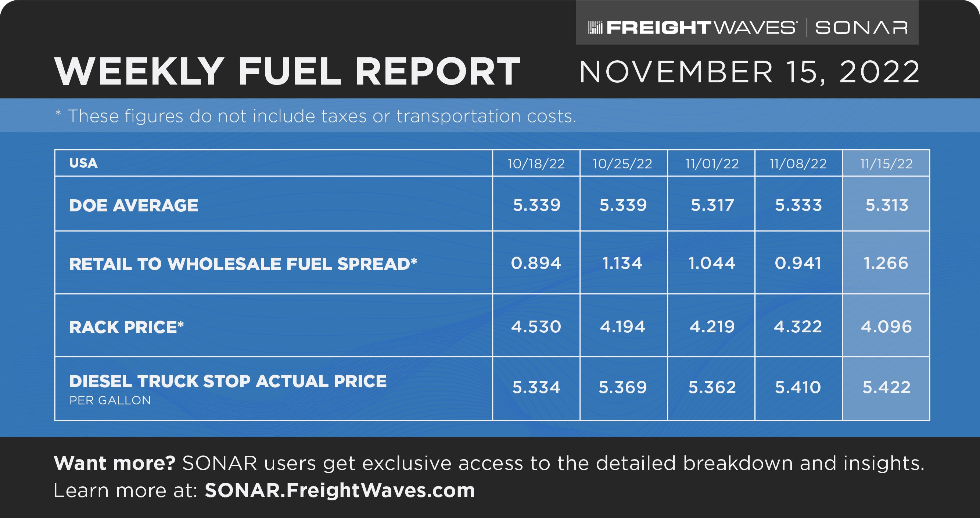Click the FREIGHTWAVES brand name

click(x=701, y=28)
